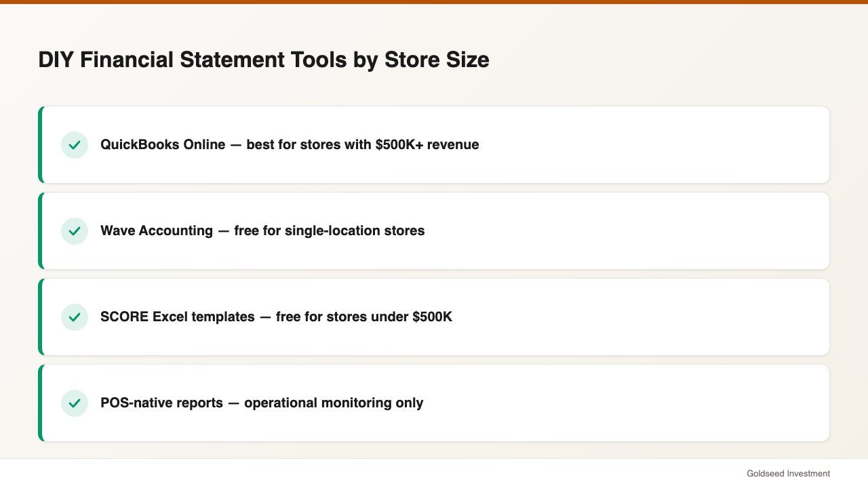Click the checkmark icon beside SCORE Excel templates
Viewport: 868px width, 488px height.
[75, 317]
